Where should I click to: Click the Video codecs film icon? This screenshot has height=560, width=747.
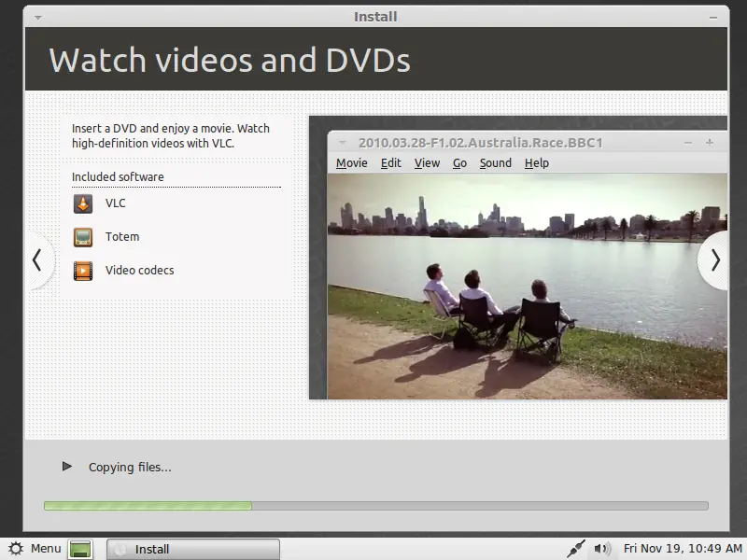click(83, 271)
